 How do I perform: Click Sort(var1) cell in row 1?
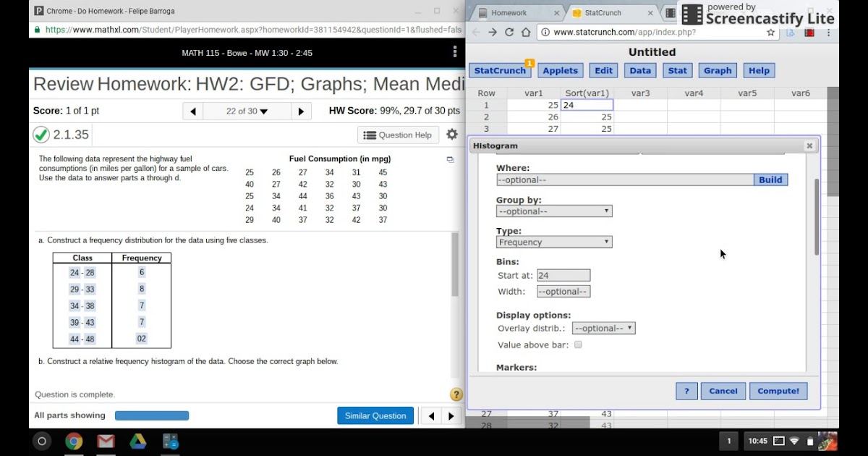(x=587, y=105)
